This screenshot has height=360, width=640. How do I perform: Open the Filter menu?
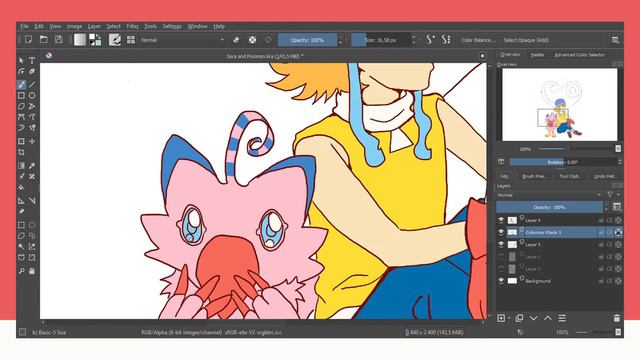point(132,26)
